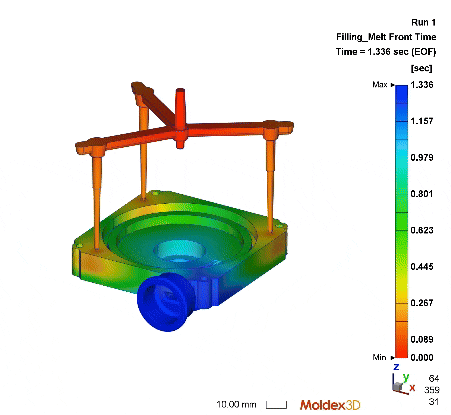Click the 10.00 mm scale bar

click(277, 405)
